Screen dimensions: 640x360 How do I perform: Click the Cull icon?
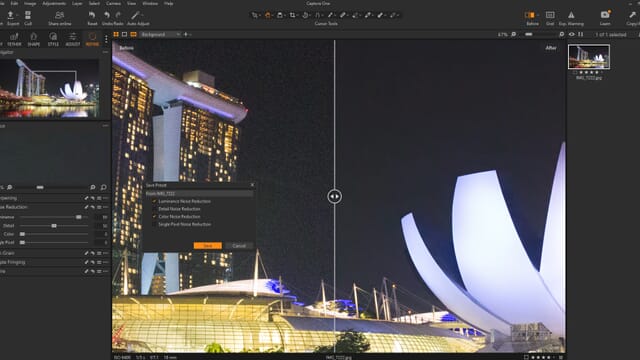coord(28,16)
